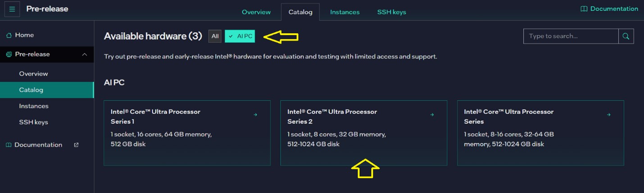The image size is (644, 193).
Task: Click the book icon beside top Documentation
Action: click(584, 9)
